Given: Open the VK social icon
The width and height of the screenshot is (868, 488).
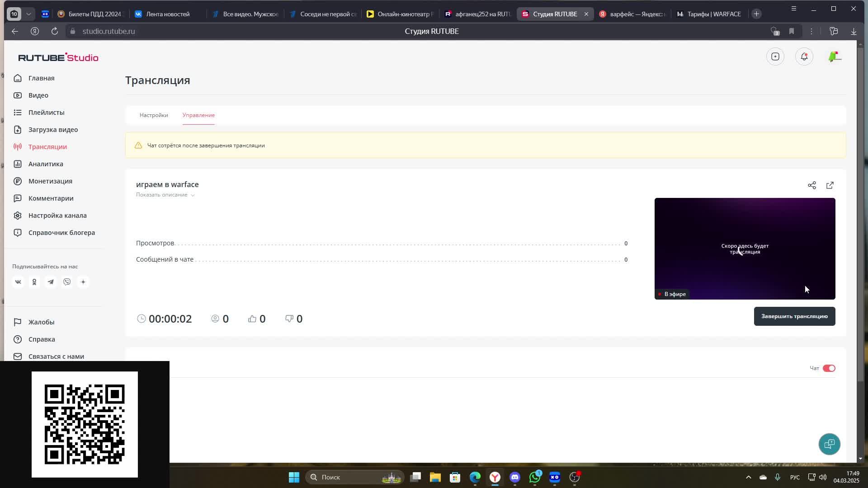Looking at the screenshot, I should pos(18,282).
